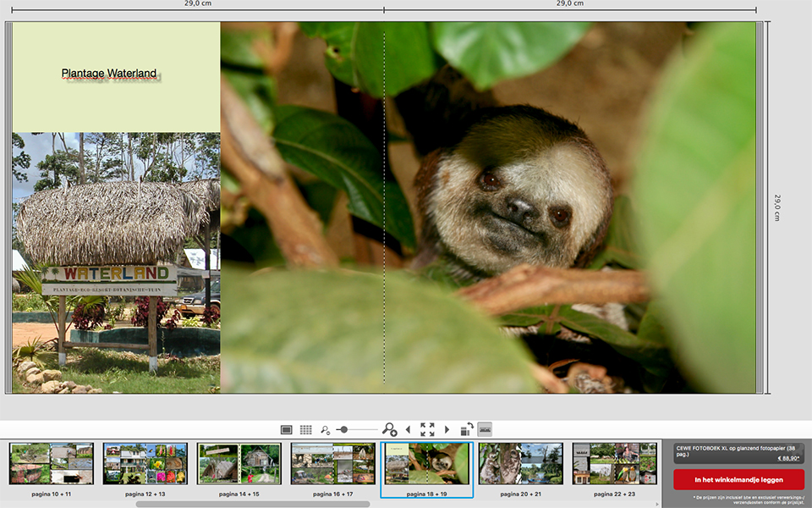
Task: Select thumbnail for pagina 12 + 13
Action: coord(145,463)
